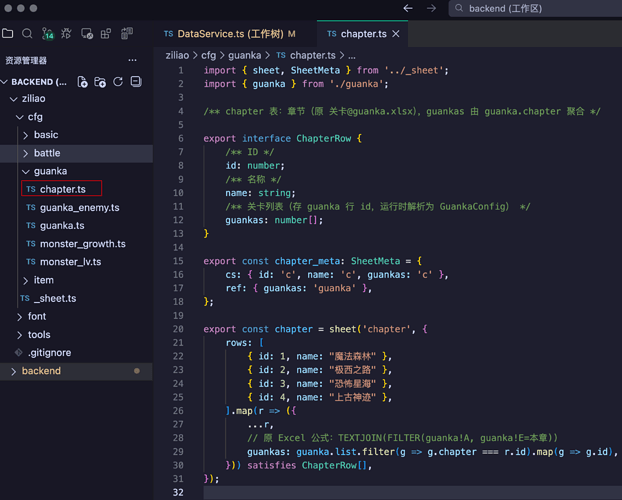Collapse all folders in explorer
622x500 pixels.
[x=136, y=82]
